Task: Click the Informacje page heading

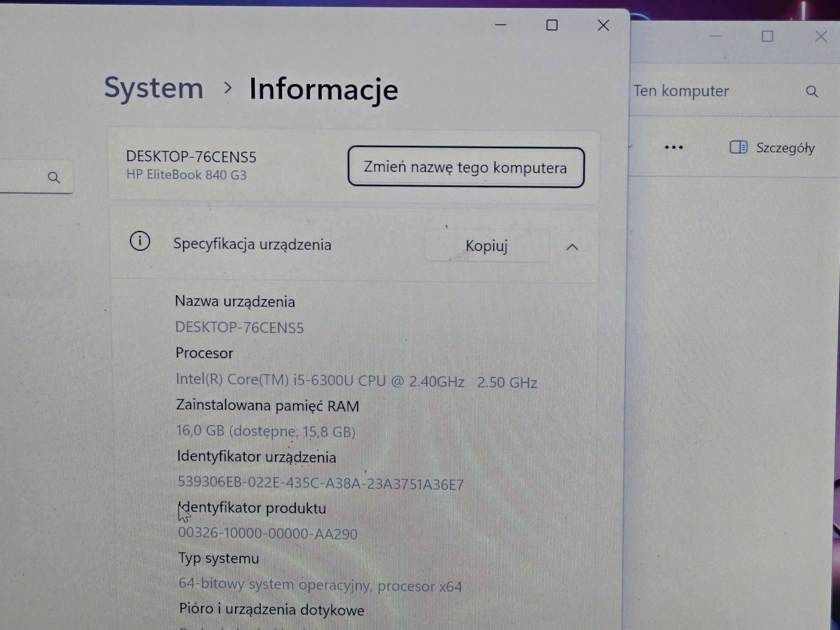Action: (323, 89)
